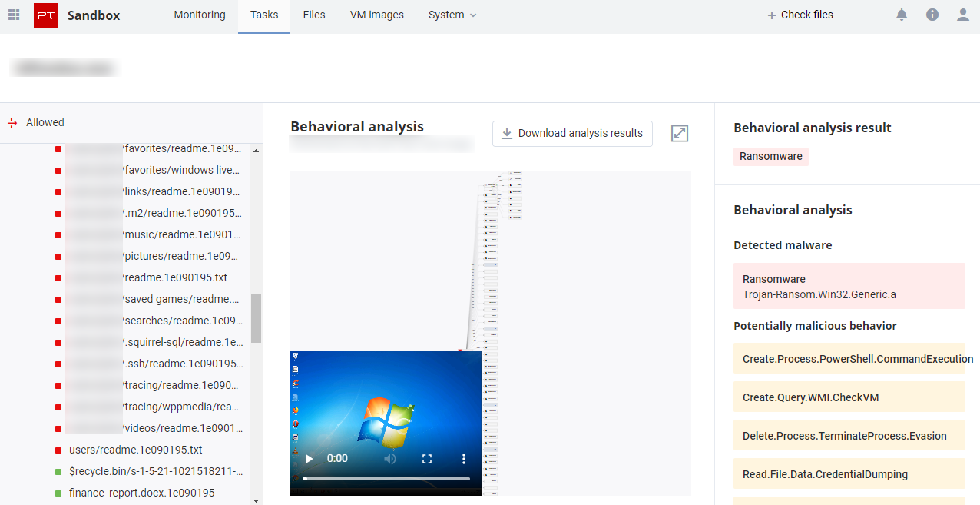Viewport: 980px width, 505px height.
Task: Click the Check files button
Action: coord(800,15)
